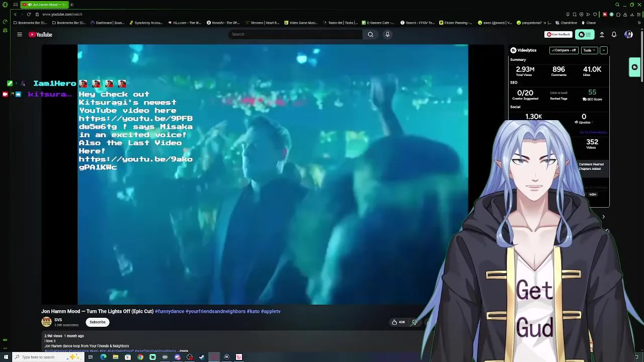Open the Dashboard | Soun... bookmark
Image resolution: width=644 pixels, height=362 pixels.
pos(108,23)
